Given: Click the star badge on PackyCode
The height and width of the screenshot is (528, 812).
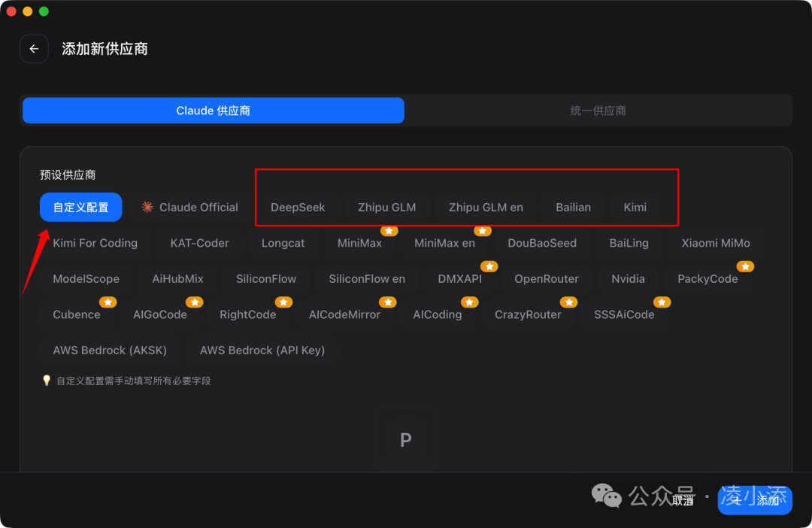Looking at the screenshot, I should 745,266.
